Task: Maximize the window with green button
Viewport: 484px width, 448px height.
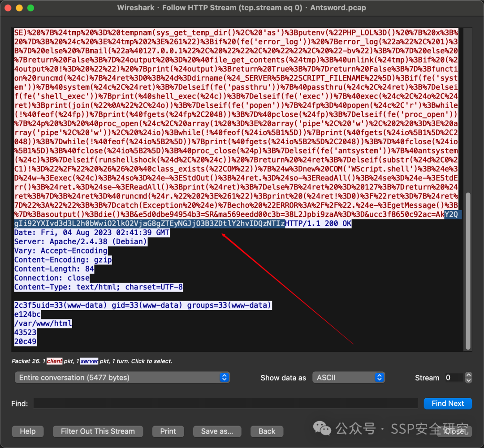Action: pos(30,8)
